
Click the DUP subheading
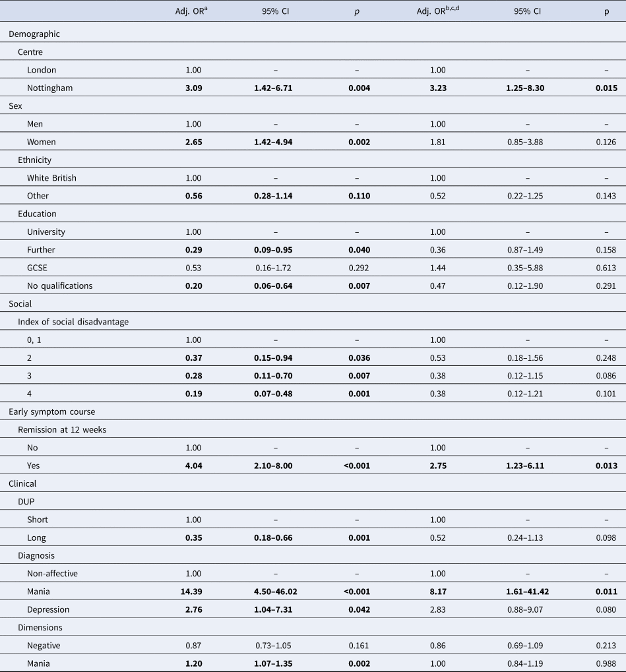coord(26,501)
